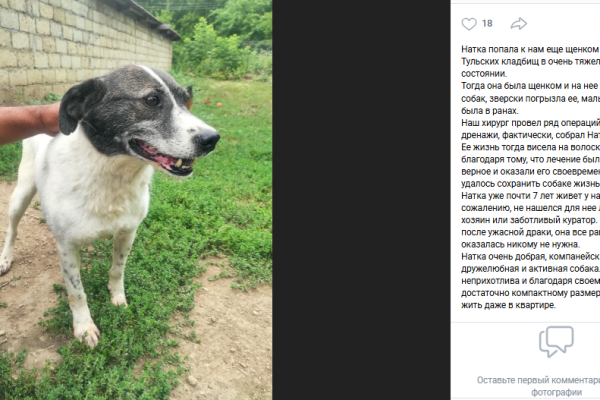The image size is (600, 400).
Task: Click the line 'Наш хирург провел ряд операций'
Action: (530, 123)
